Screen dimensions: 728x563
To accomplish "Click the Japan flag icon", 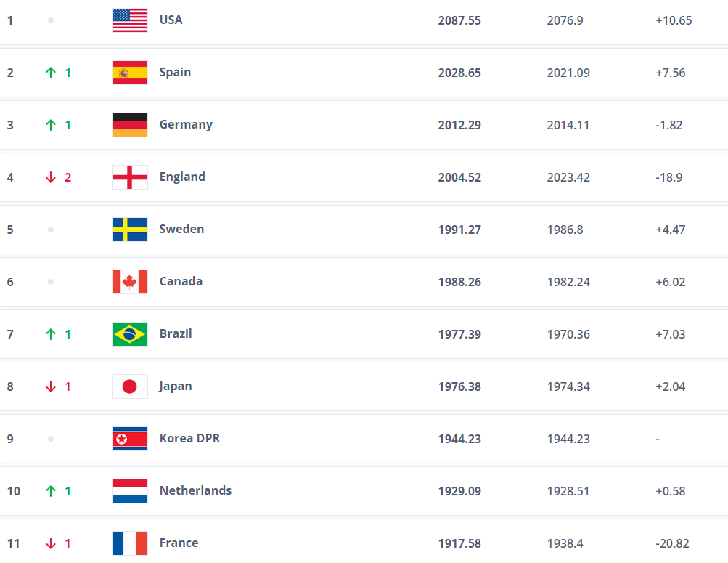I will coord(130,386).
